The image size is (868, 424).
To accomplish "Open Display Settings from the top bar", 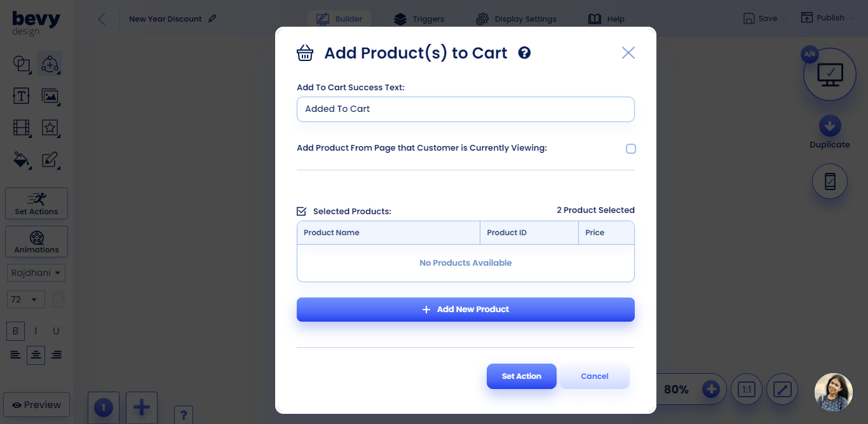I will coord(516,18).
